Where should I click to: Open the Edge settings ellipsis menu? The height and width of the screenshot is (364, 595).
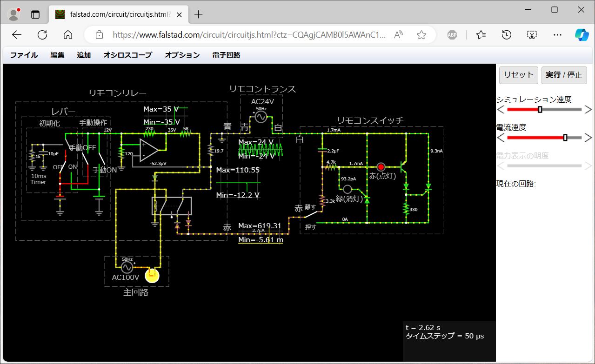pyautogui.click(x=557, y=35)
